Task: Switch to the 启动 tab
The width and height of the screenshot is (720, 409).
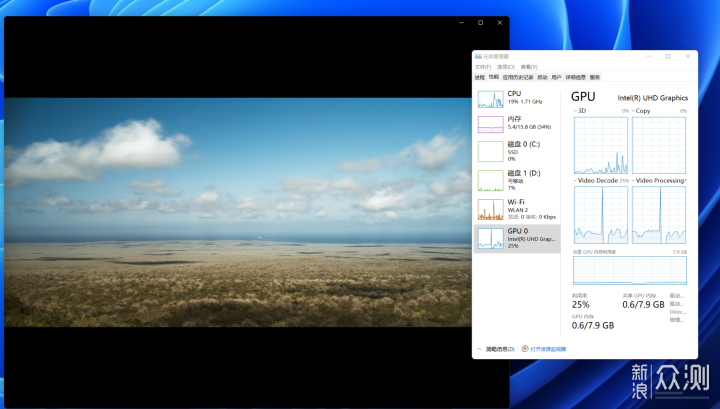Action: (542, 77)
